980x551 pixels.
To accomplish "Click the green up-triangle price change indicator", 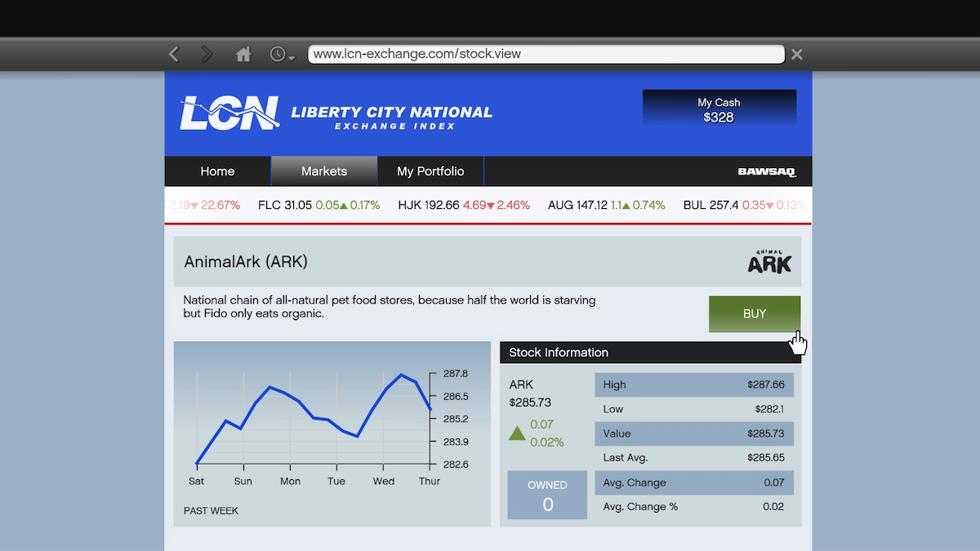I will click(517, 433).
